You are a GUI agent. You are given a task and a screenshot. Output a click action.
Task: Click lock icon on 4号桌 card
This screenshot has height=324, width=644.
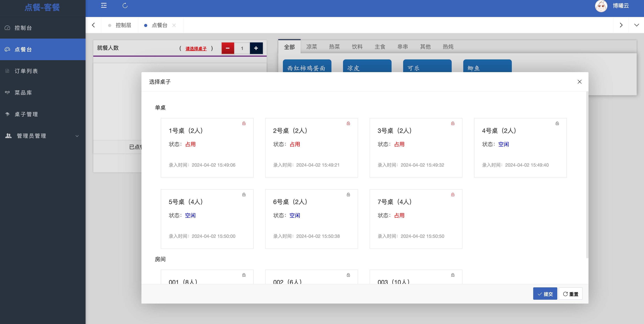click(x=557, y=123)
